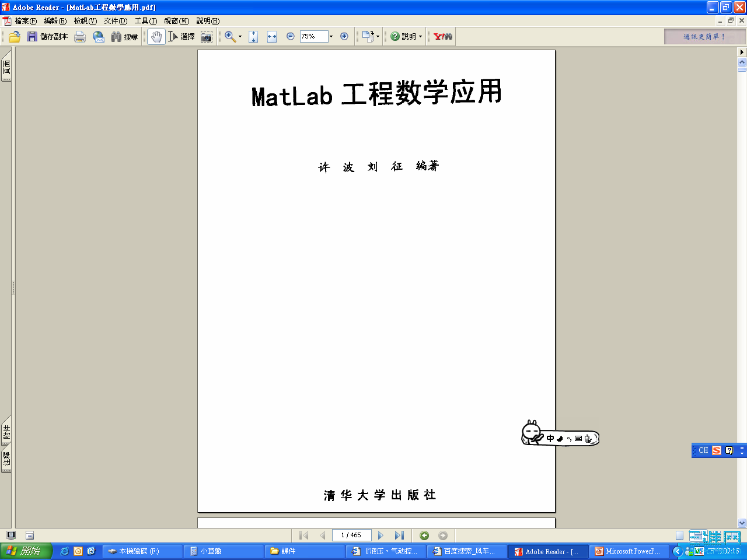Open the 說明 help toolbar button
The width and height of the screenshot is (747, 560).
tap(403, 37)
